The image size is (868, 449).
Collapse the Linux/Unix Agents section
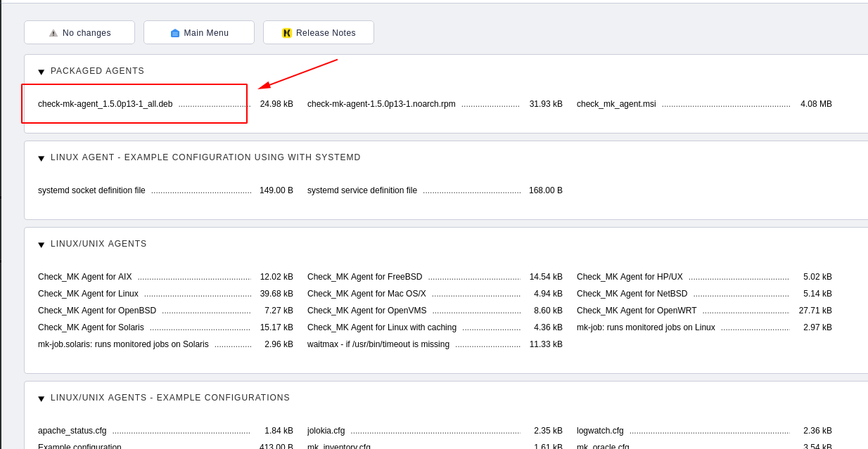coord(42,245)
